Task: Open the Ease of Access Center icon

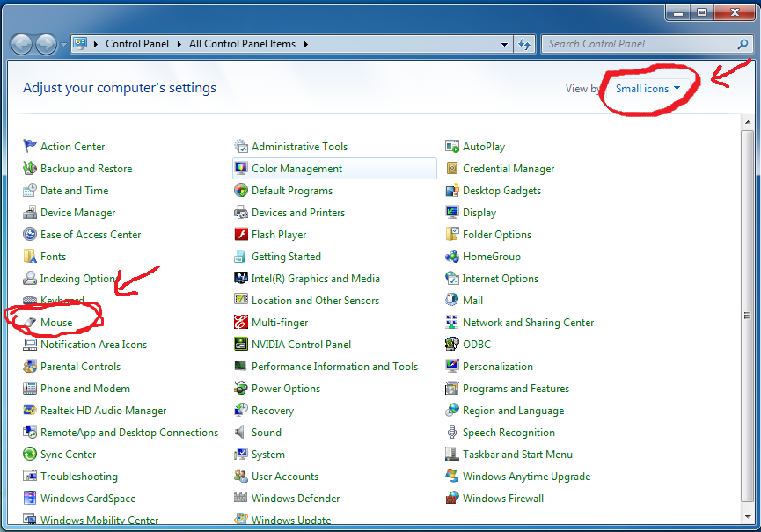Action: (x=30, y=234)
